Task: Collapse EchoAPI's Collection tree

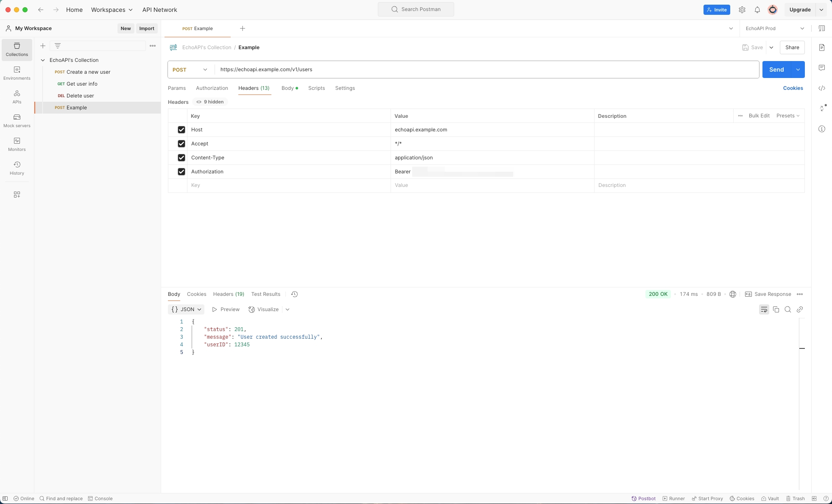Action: click(43, 60)
